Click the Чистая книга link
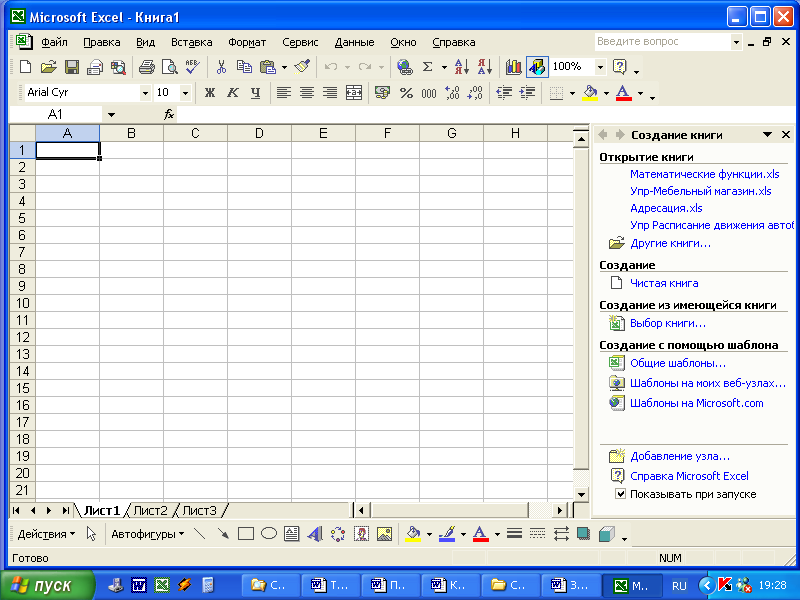This screenshot has height=600, width=800. (x=664, y=283)
